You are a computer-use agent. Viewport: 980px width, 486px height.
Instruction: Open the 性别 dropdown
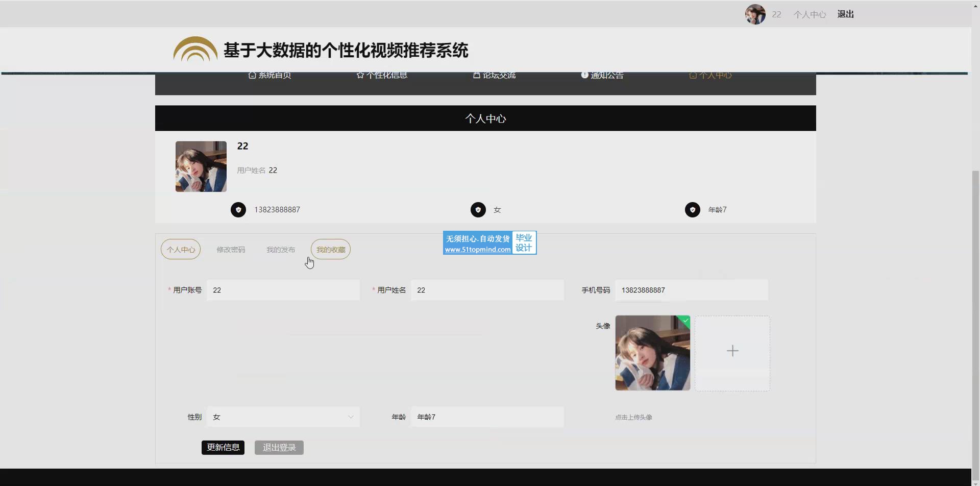(283, 417)
